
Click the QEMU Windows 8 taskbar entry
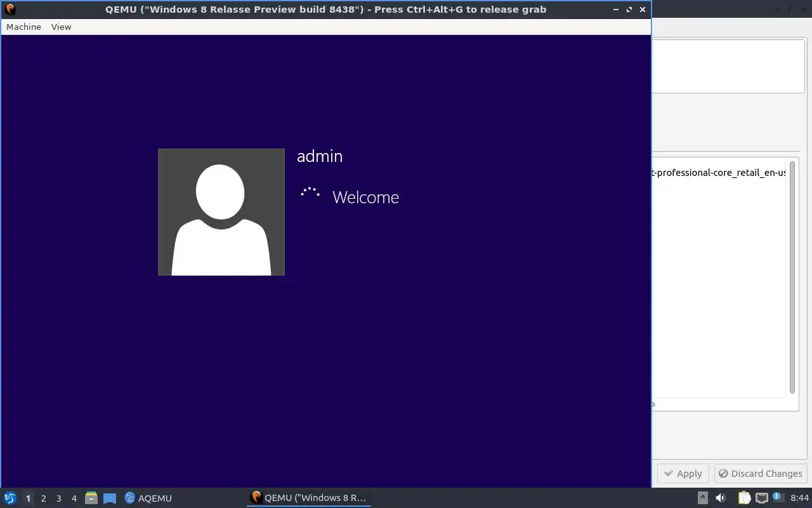click(309, 498)
